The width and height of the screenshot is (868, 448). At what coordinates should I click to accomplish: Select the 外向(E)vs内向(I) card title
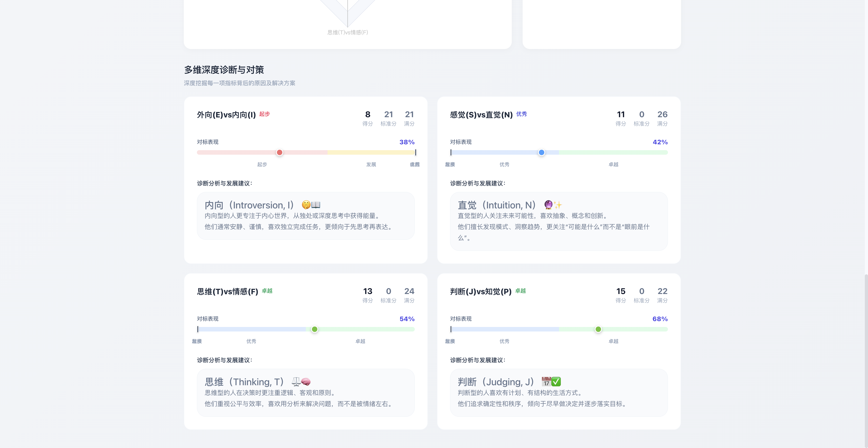click(x=226, y=115)
